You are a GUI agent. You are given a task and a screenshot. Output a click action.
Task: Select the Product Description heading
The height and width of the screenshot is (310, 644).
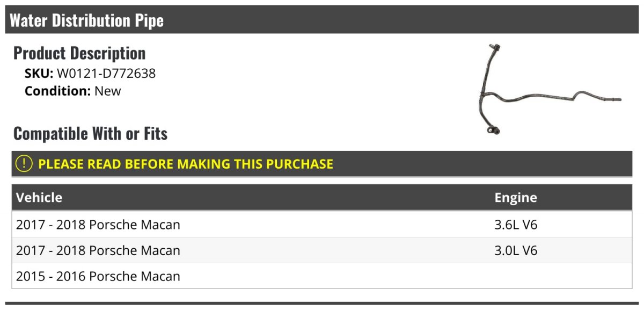(x=79, y=53)
